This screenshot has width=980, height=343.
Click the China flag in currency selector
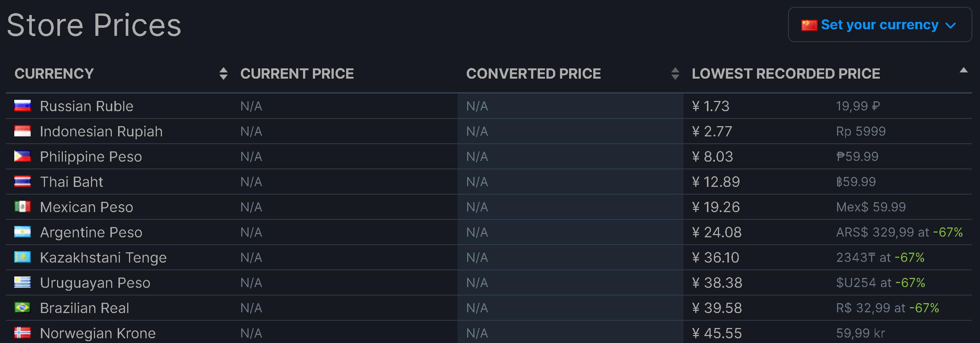809,25
